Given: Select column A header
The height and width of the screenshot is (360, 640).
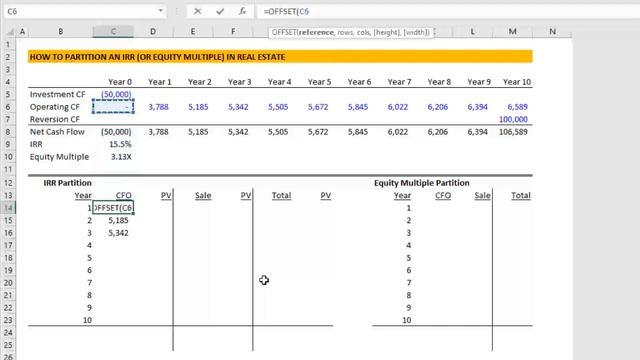Looking at the screenshot, I should coord(22,31).
